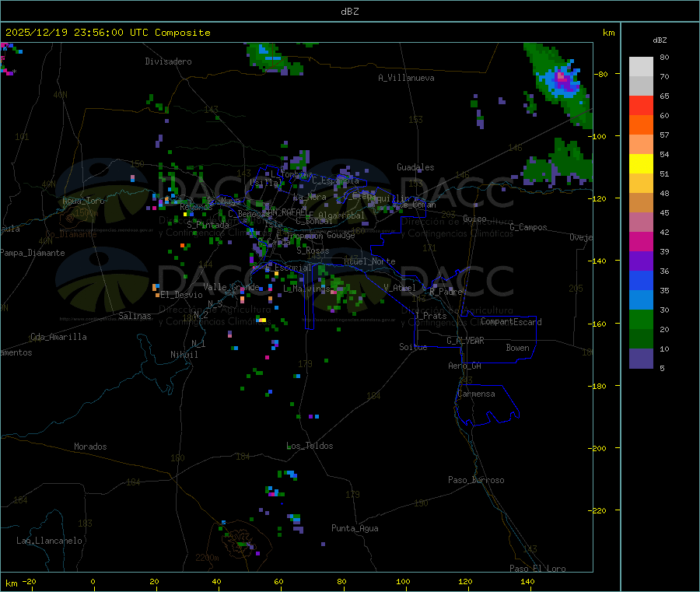Click the A_Villanueva location label
Viewport: 700px width, 592px height.
(406, 78)
